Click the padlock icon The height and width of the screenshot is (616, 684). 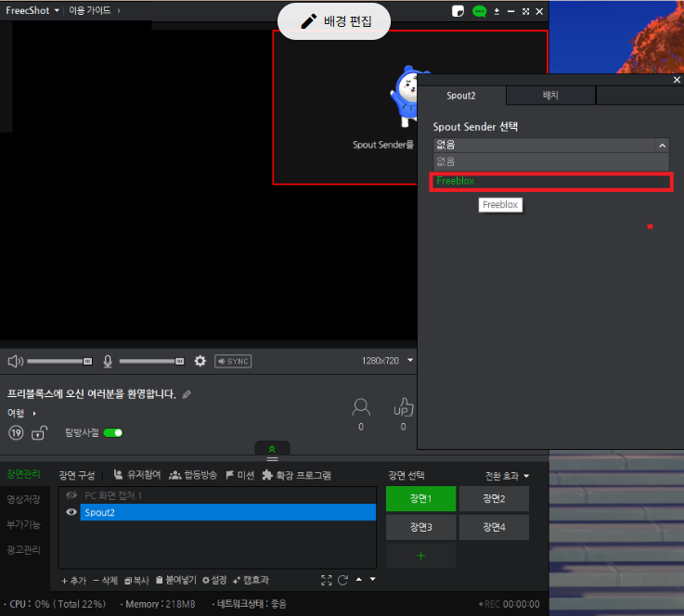[38, 432]
